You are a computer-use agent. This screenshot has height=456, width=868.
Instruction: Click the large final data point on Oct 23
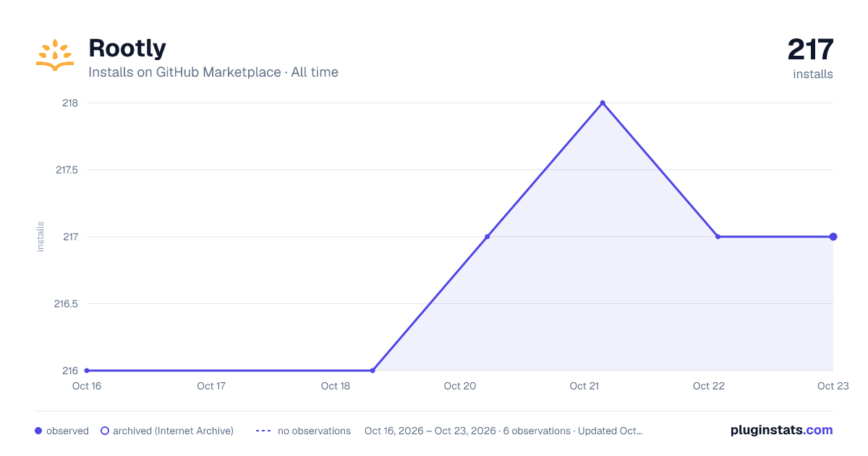[x=833, y=237]
